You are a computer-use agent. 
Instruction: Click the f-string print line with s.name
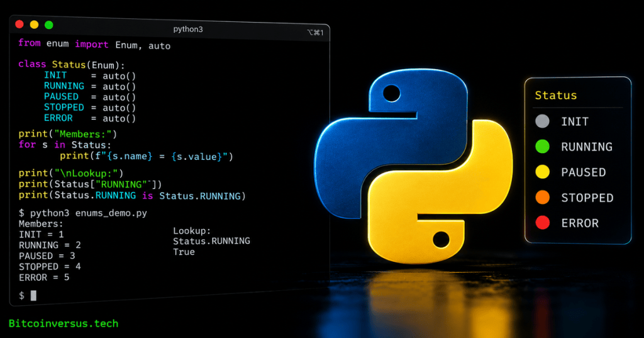tap(147, 156)
